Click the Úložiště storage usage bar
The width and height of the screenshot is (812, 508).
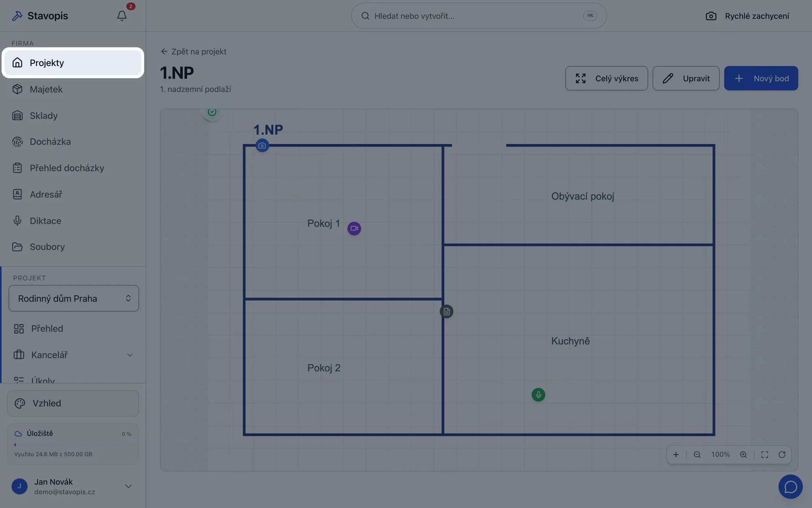73,445
